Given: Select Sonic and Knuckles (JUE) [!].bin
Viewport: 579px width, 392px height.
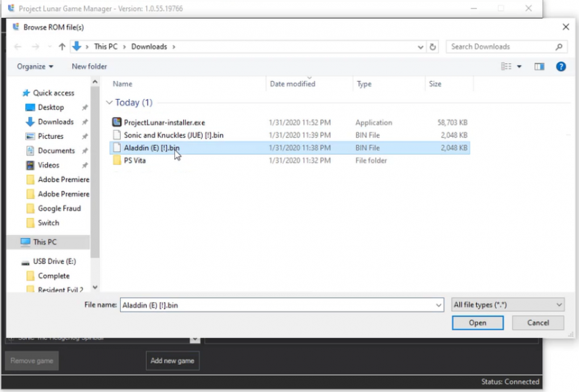Looking at the screenshot, I should [174, 135].
